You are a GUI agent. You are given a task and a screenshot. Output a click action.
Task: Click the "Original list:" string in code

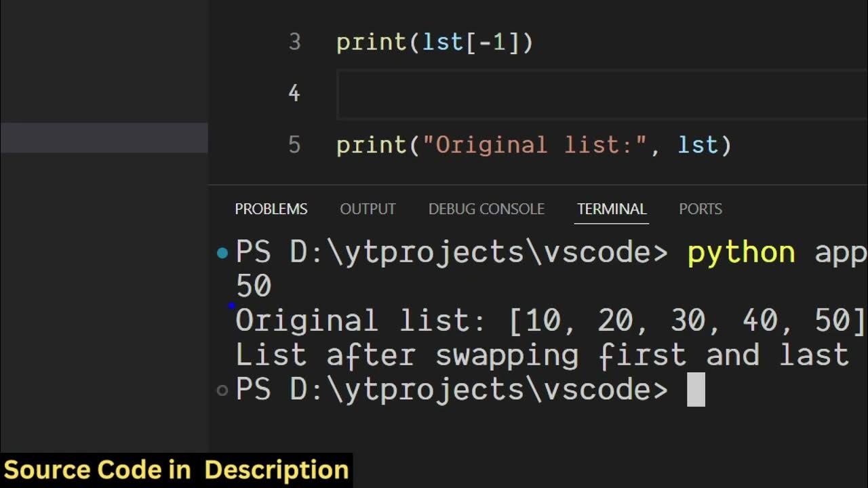coord(536,145)
